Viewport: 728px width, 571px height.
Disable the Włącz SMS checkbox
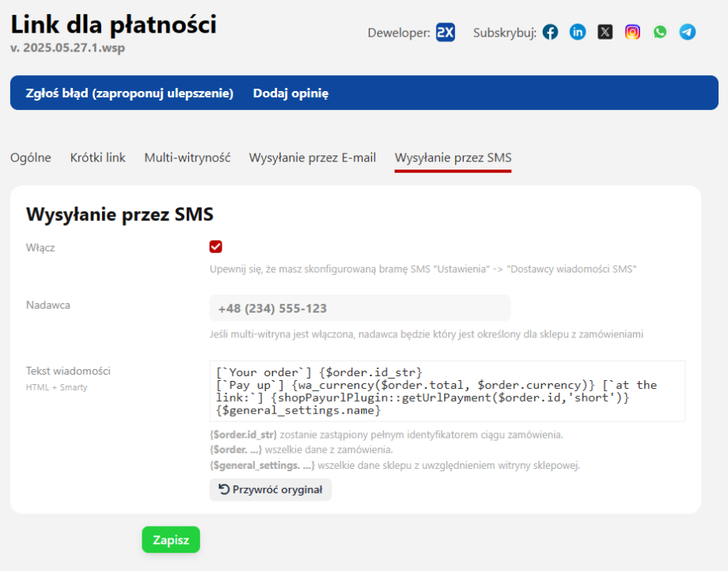coord(216,247)
